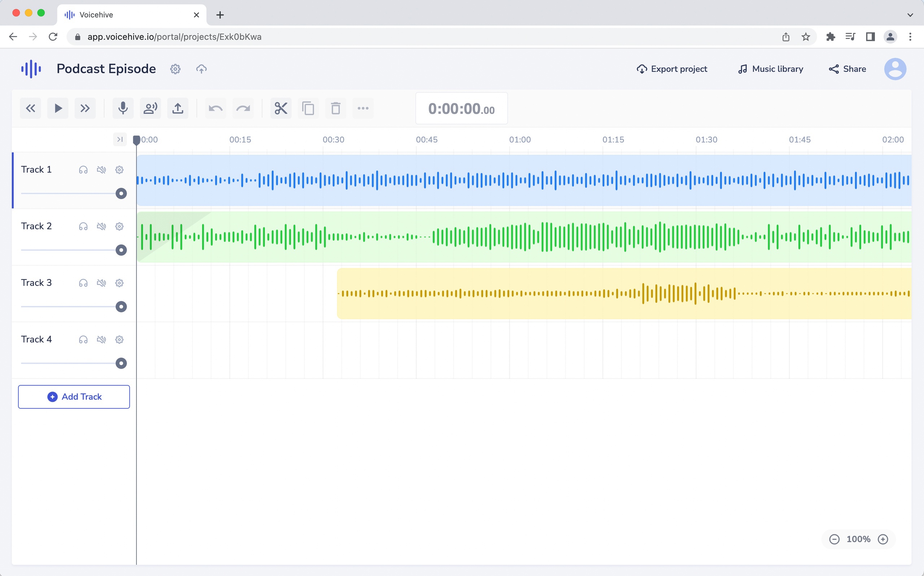Mute Track 1 with speaker icon
Screen dimensions: 924x576
tap(101, 170)
